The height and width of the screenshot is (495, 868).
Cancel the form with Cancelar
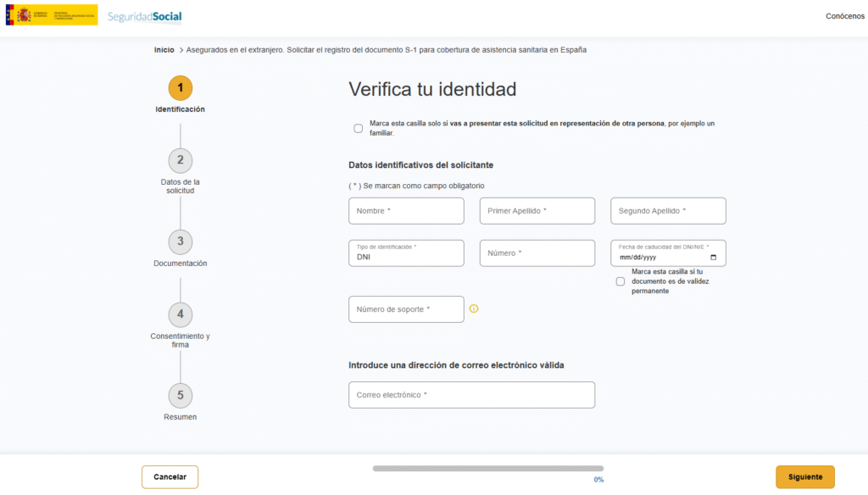point(170,476)
